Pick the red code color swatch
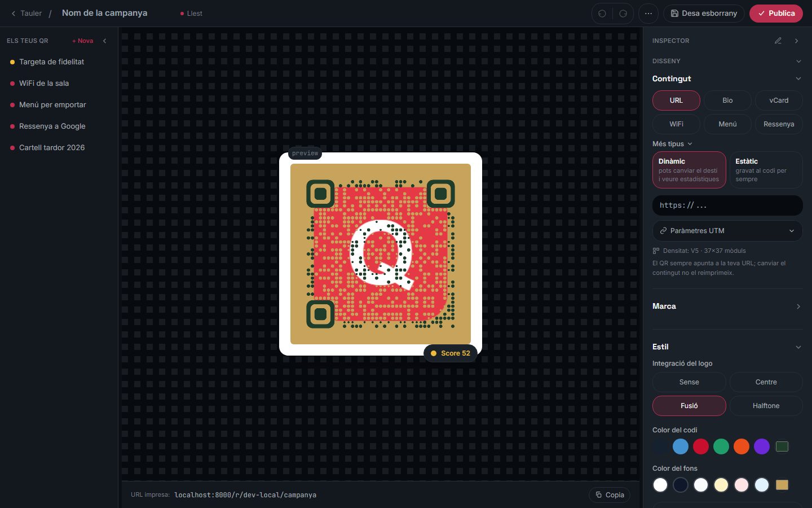Screen dimensions: 812x508 tap(701, 446)
